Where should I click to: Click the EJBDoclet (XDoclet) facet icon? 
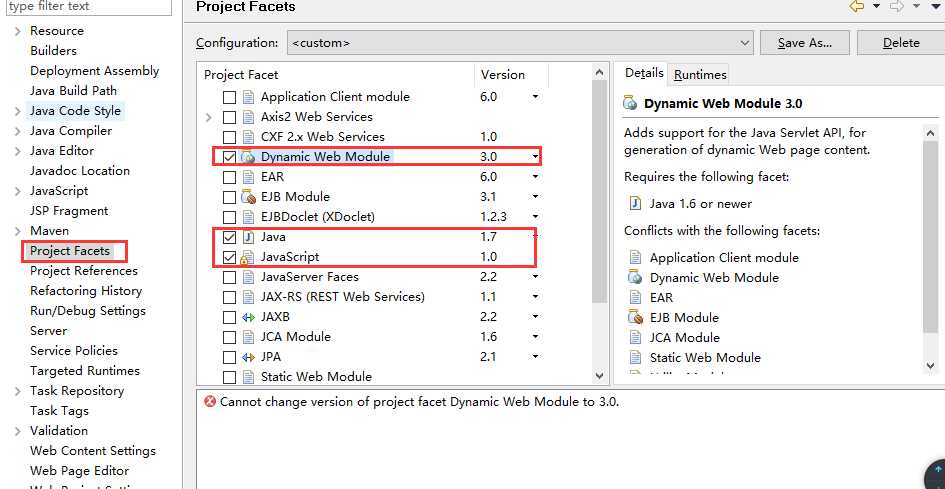pyautogui.click(x=248, y=216)
